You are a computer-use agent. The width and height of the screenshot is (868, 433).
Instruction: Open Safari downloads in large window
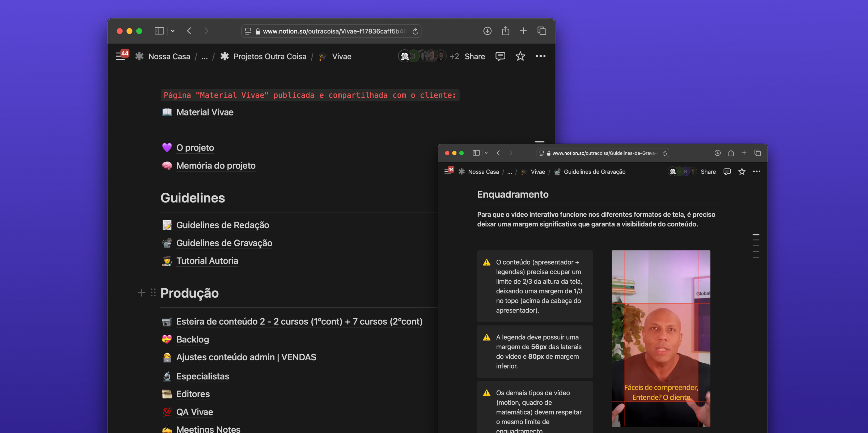click(487, 31)
